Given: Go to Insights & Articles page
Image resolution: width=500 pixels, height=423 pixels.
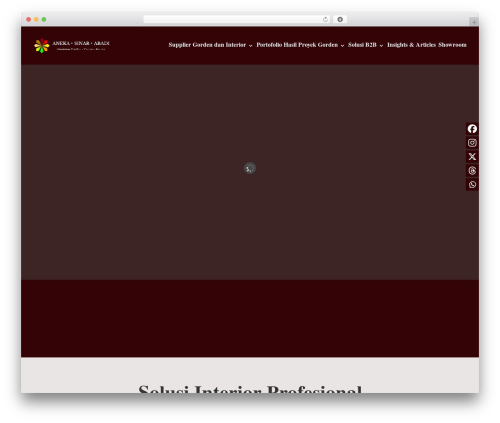Looking at the screenshot, I should coord(411,45).
